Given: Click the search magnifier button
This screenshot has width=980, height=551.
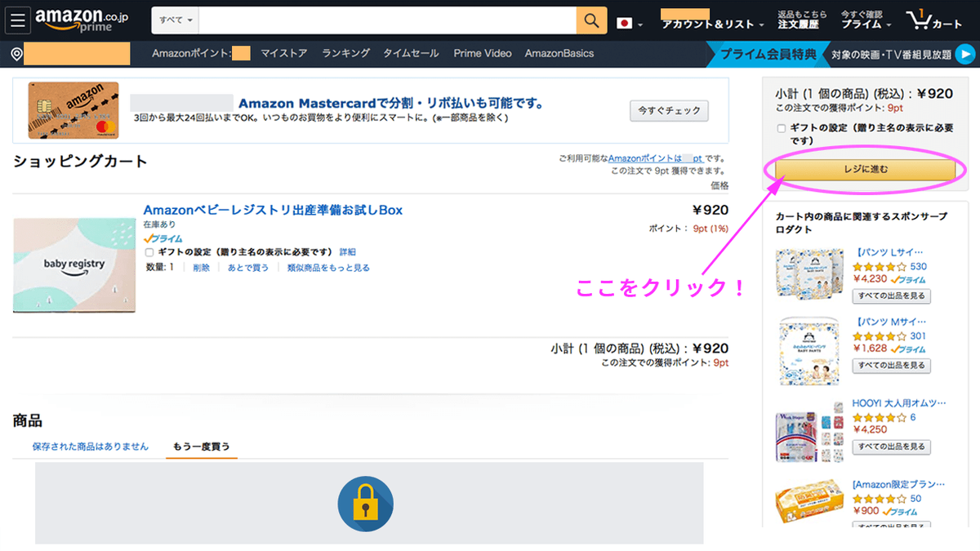Looking at the screenshot, I should [591, 20].
